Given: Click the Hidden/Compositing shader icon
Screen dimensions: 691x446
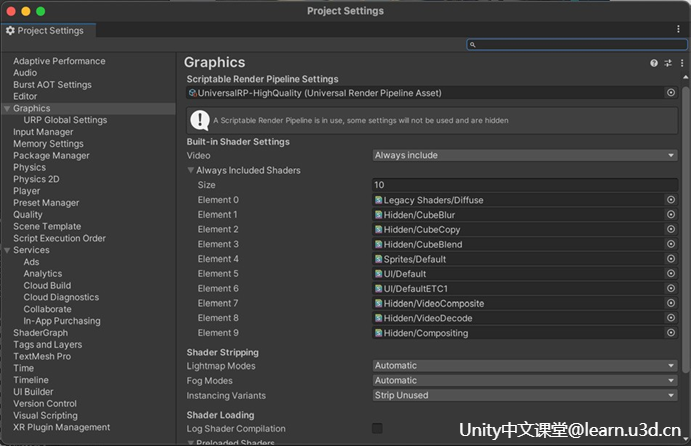Looking at the screenshot, I should tap(379, 333).
